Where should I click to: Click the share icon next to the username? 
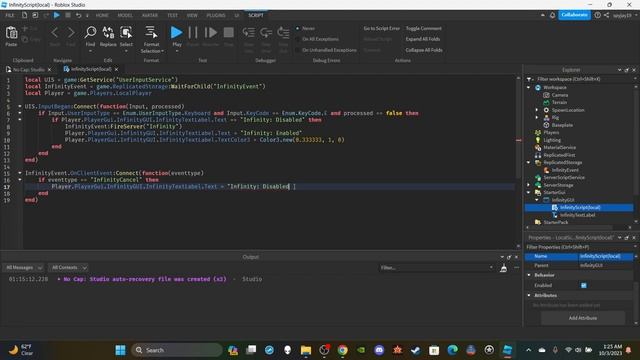coord(607,15)
